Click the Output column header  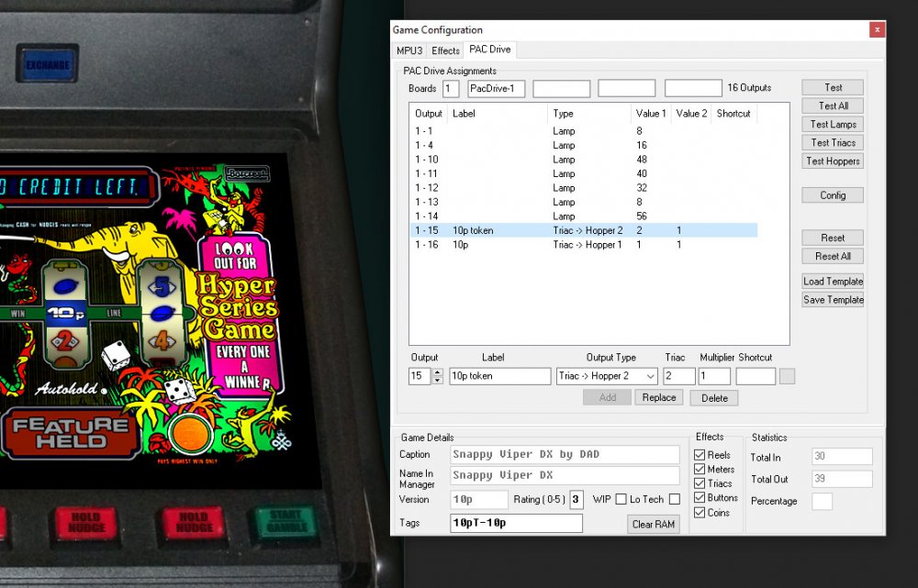tap(429, 114)
